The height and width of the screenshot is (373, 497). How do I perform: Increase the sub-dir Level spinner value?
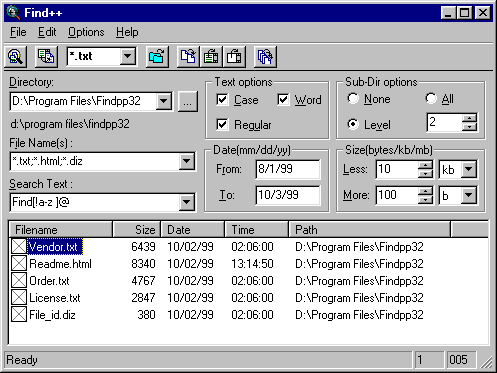point(469,118)
